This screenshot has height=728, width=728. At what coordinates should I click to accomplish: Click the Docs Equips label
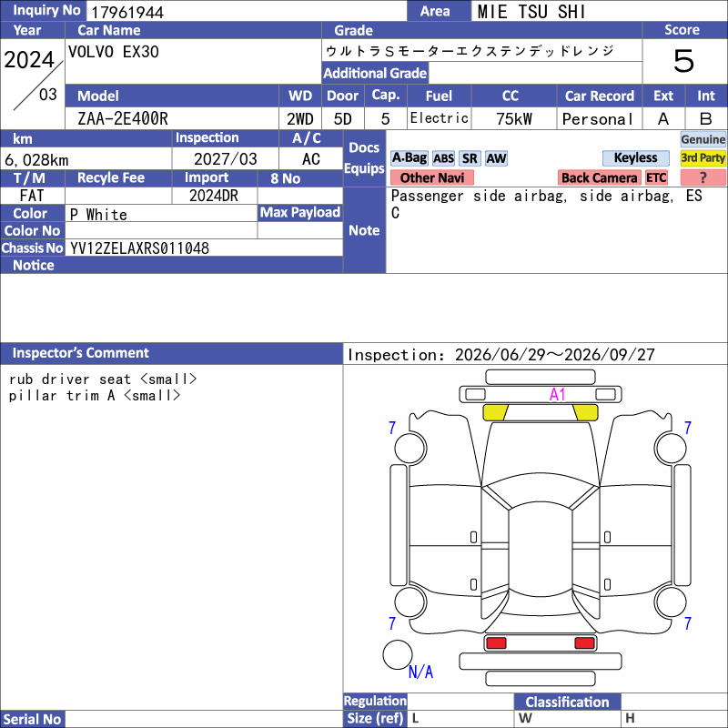tap(364, 157)
